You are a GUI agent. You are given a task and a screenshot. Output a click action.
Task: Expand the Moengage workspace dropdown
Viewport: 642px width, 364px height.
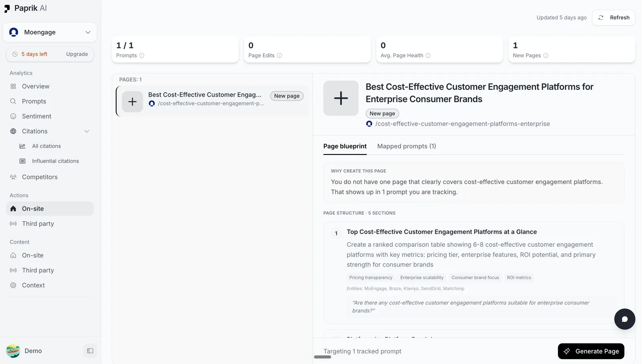tap(50, 32)
